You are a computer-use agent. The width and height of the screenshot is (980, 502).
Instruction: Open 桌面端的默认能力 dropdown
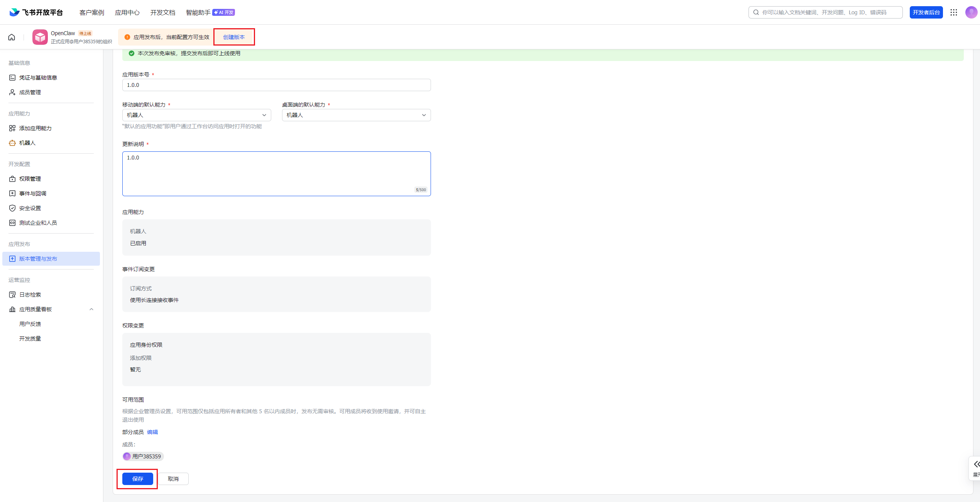pyautogui.click(x=356, y=115)
